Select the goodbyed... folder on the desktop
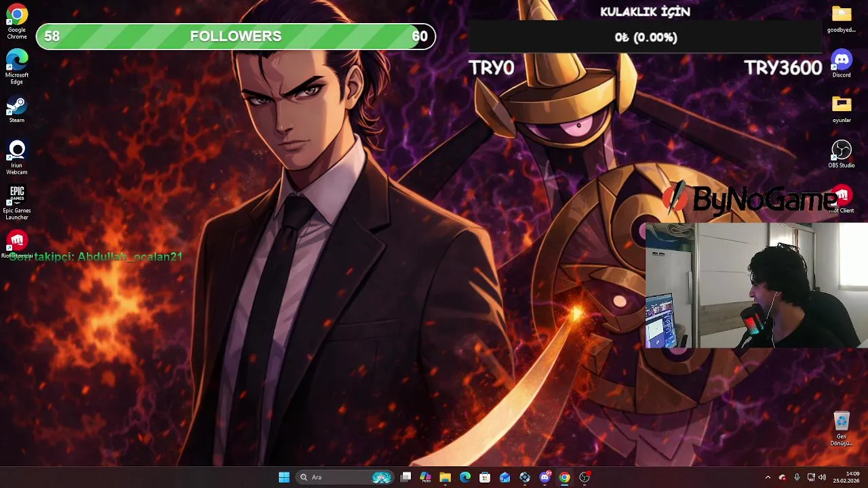This screenshot has width=868, height=488. tap(842, 19)
